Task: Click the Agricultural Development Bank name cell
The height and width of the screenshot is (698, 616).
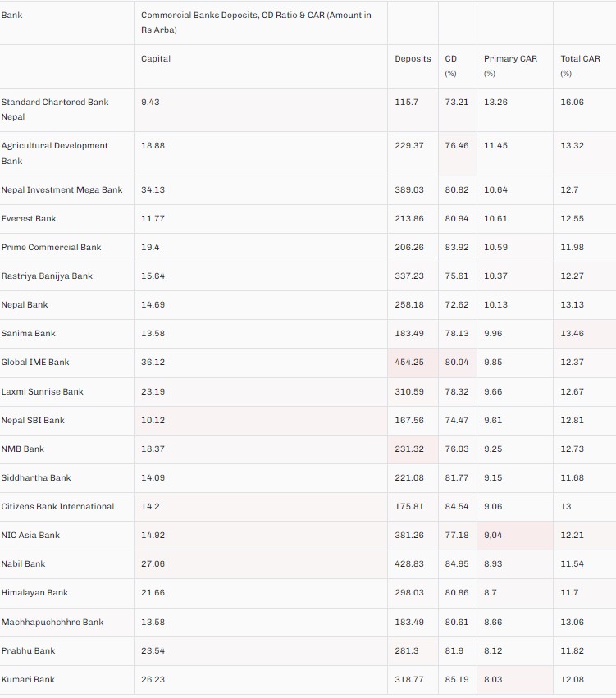Action: (x=55, y=153)
